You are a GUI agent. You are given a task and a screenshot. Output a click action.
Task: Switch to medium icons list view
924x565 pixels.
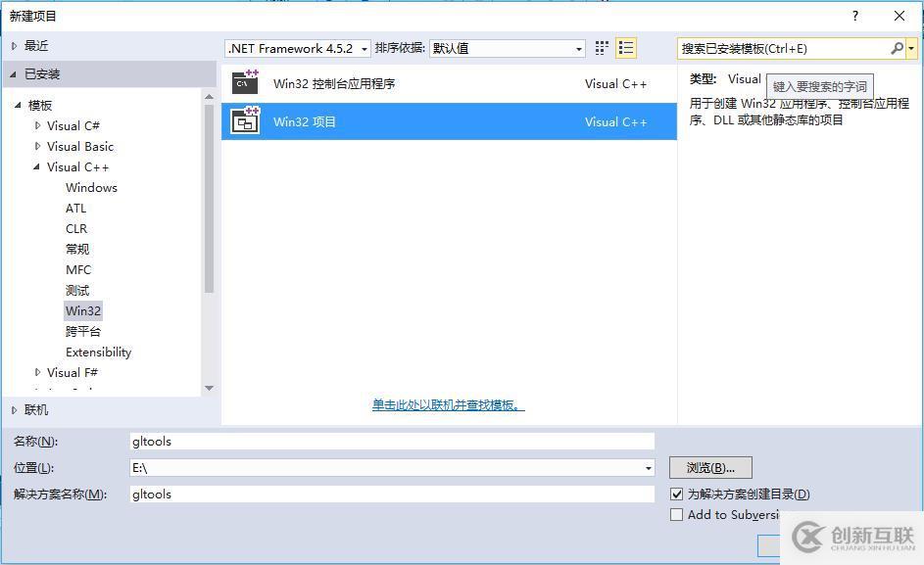tap(626, 48)
